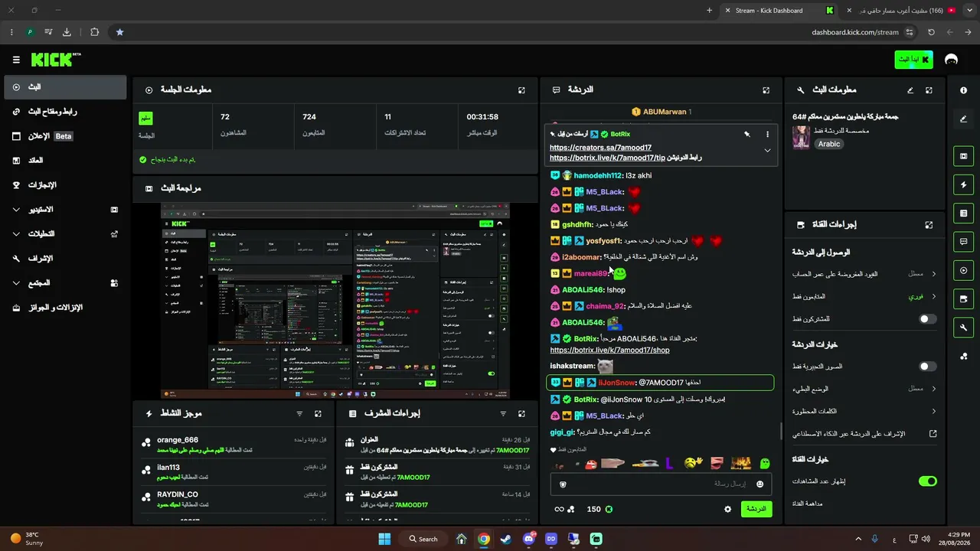Filter the موجز النشاط activity feed

299,414
